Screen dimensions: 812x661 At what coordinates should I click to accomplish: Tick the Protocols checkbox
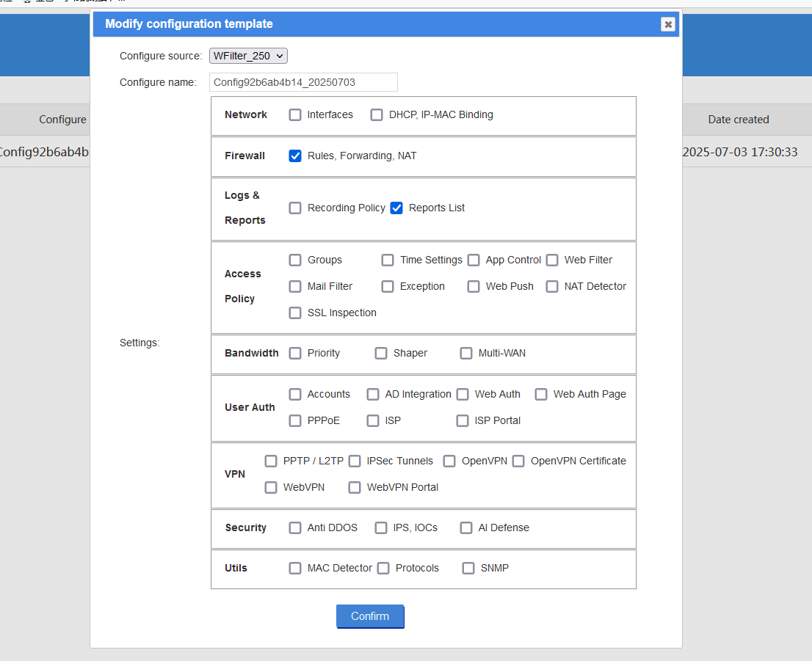(384, 569)
